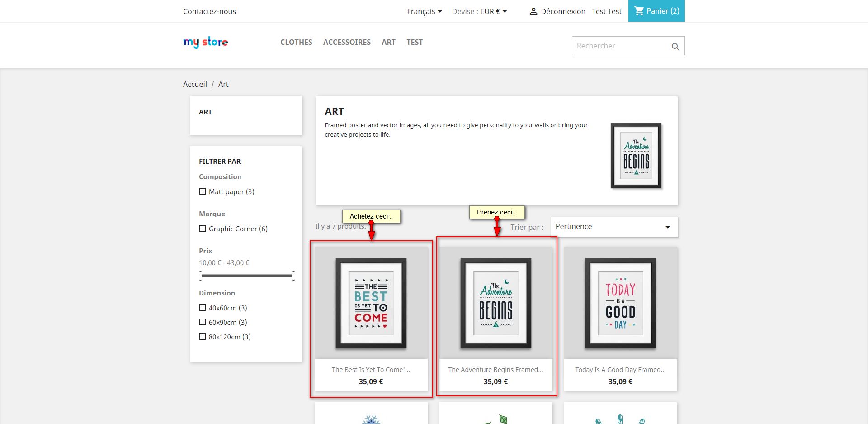Click the Contactez-nous link
Screen dimensions: 868x424
(x=209, y=11)
